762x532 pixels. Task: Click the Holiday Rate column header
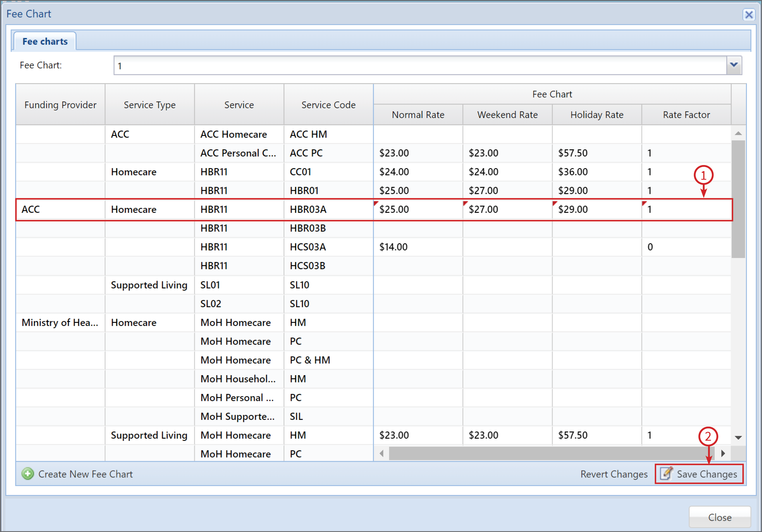[596, 114]
